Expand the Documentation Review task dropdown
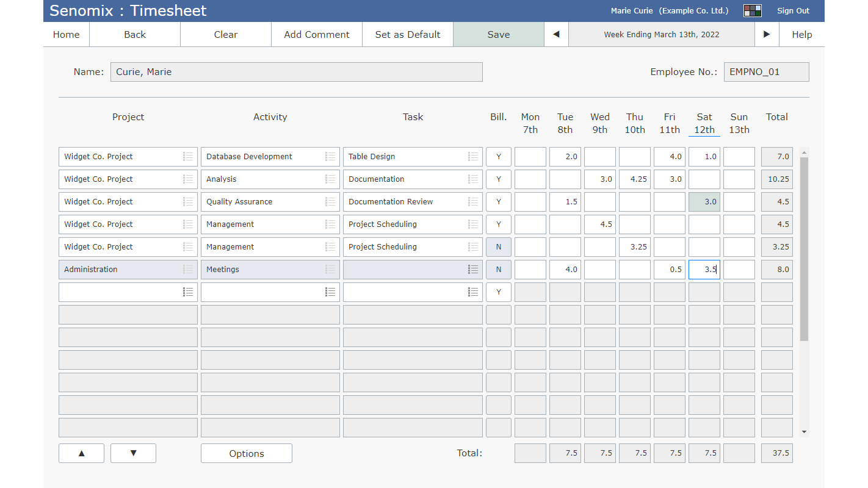This screenshot has height=488, width=868. pyautogui.click(x=473, y=202)
